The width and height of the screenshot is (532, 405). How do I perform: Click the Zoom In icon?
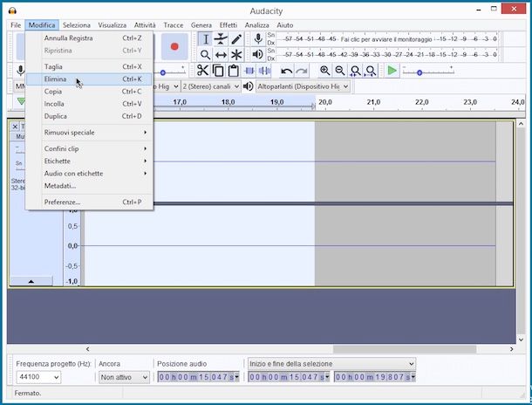tap(324, 71)
